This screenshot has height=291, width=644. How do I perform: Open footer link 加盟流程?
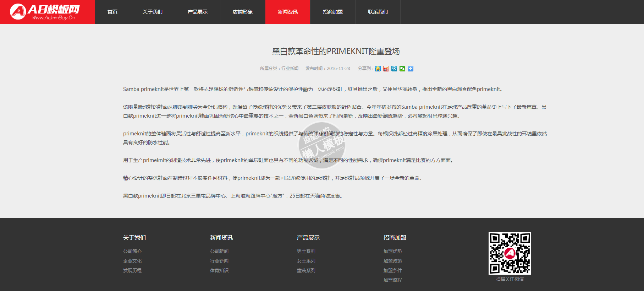coord(393,280)
